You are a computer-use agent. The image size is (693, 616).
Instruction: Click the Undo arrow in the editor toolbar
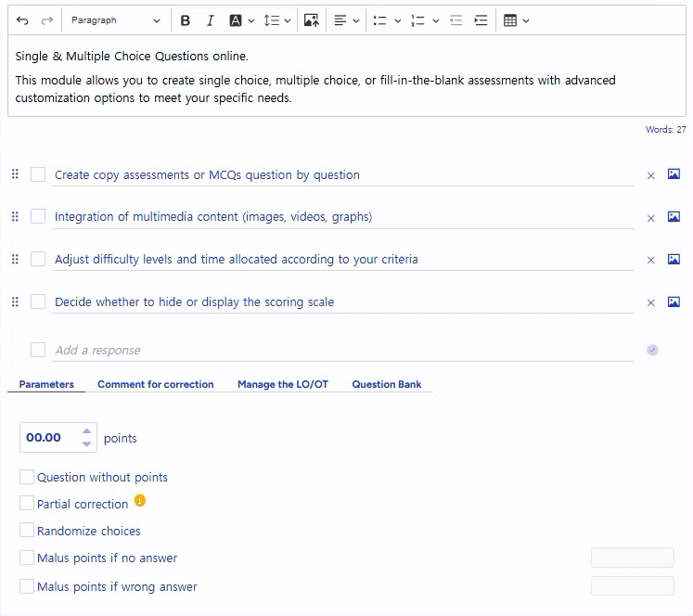[22, 20]
